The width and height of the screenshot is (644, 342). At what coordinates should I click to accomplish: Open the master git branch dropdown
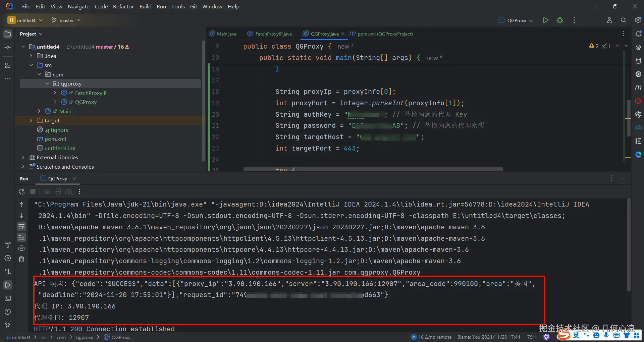pos(66,20)
